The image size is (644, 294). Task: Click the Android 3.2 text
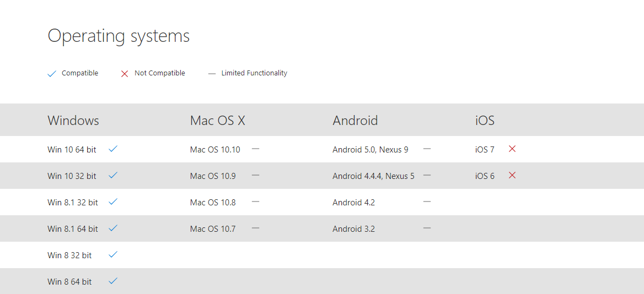[353, 229]
